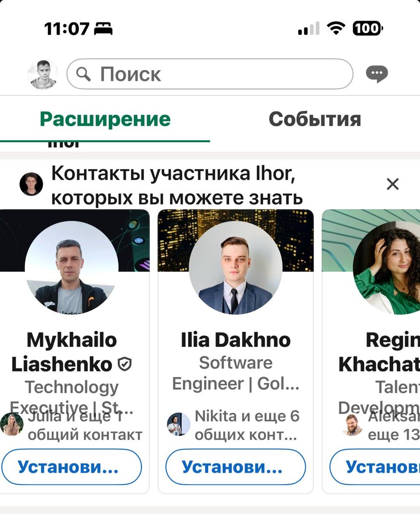The height and width of the screenshot is (519, 420).
Task: Tap verification shield badge next to Liashenko
Action: point(125,365)
